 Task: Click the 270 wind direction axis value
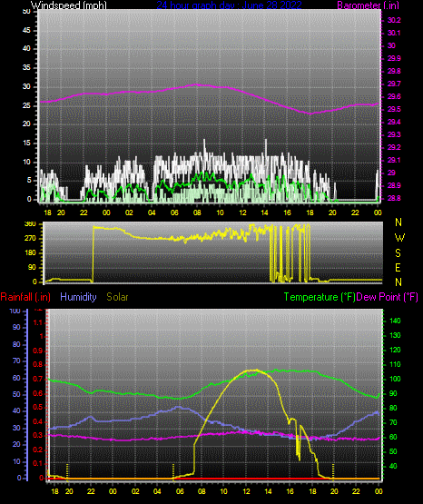click(30, 239)
